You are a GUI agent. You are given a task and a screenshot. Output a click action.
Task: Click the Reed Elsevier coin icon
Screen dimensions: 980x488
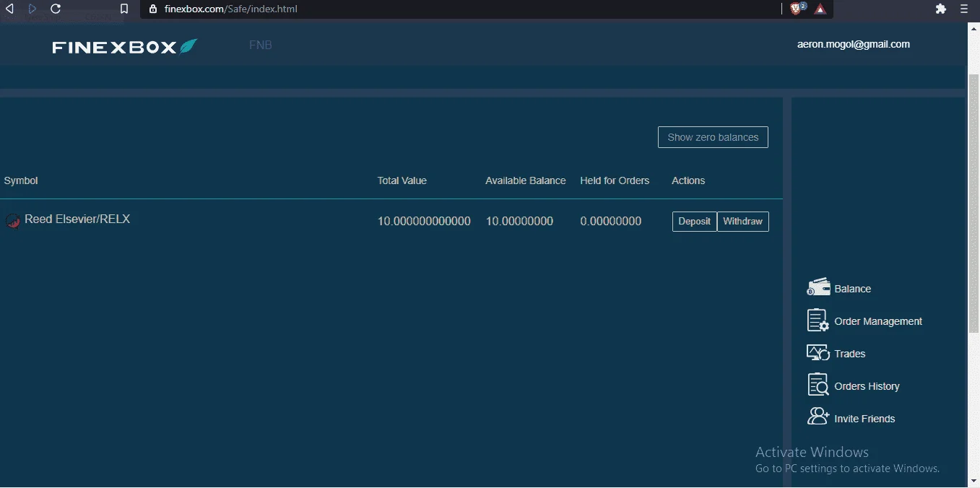click(12, 221)
